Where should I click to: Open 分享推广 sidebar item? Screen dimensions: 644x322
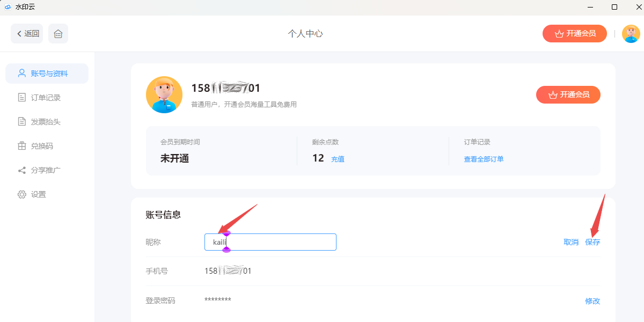coord(47,170)
